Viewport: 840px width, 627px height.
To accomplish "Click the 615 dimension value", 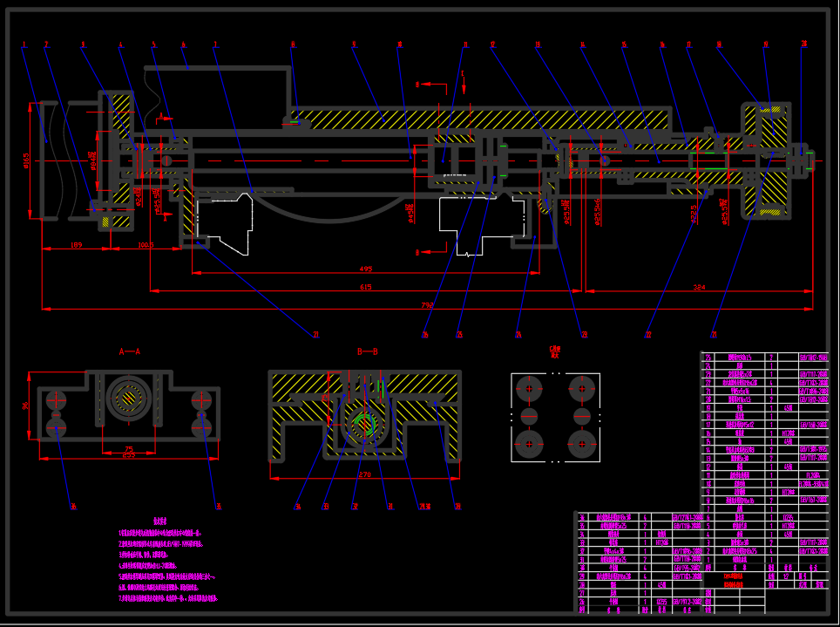I will (365, 288).
